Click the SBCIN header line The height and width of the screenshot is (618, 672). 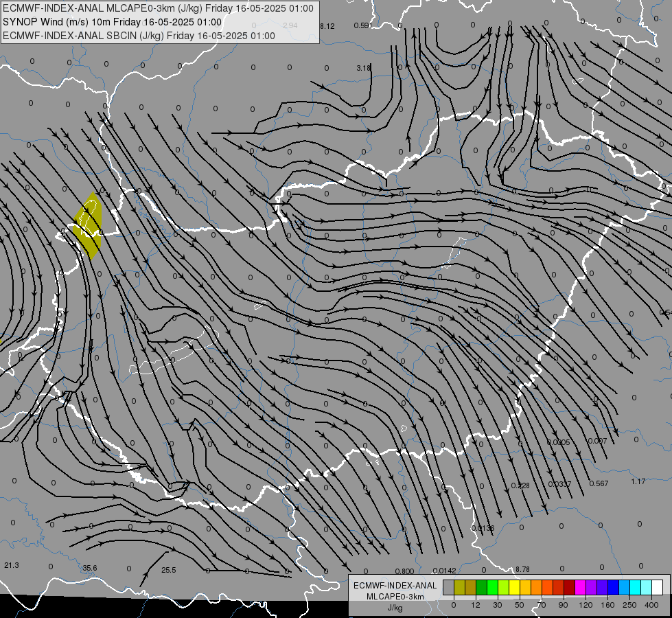139,36
